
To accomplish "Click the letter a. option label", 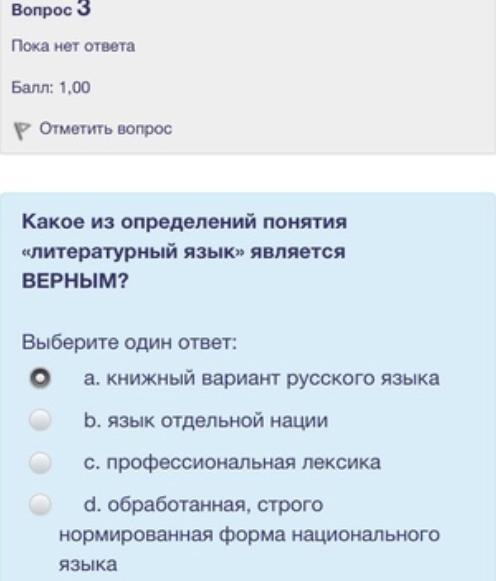I will [92, 379].
